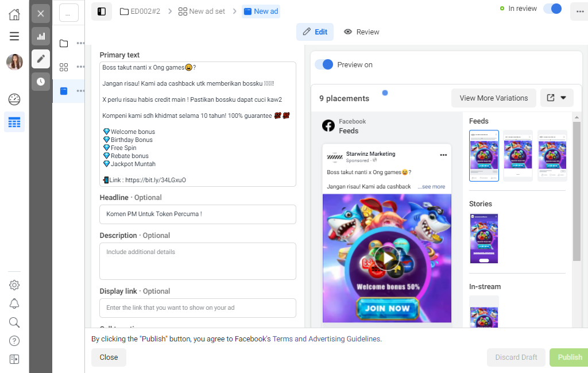Screen dimensions: 588x373
Task: Toggle the side panel layout icon
Action: coord(102,11)
